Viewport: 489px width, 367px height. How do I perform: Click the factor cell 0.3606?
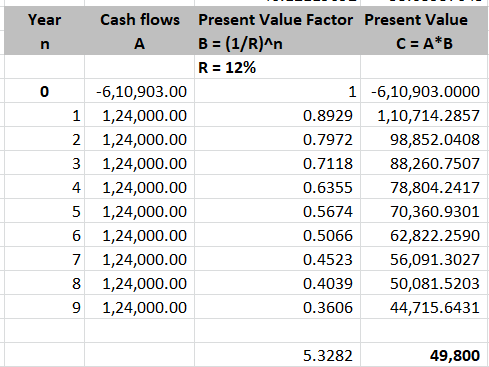tap(277, 307)
